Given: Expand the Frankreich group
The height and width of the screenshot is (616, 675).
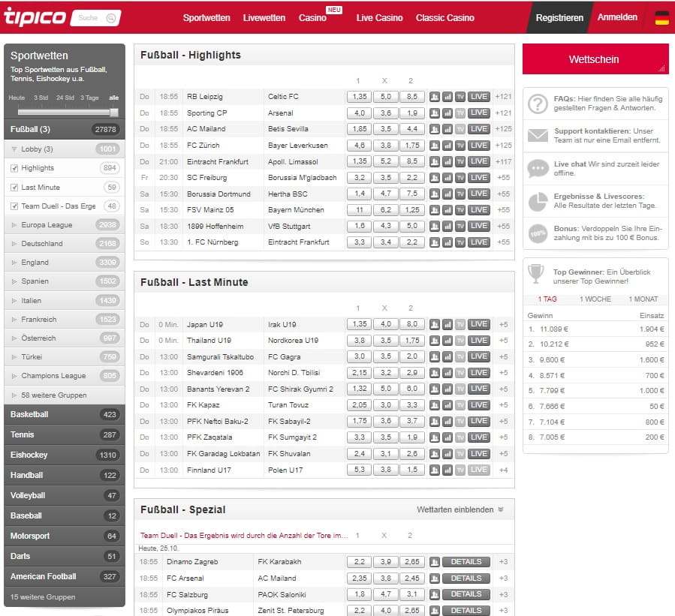Looking at the screenshot, I should (x=14, y=320).
